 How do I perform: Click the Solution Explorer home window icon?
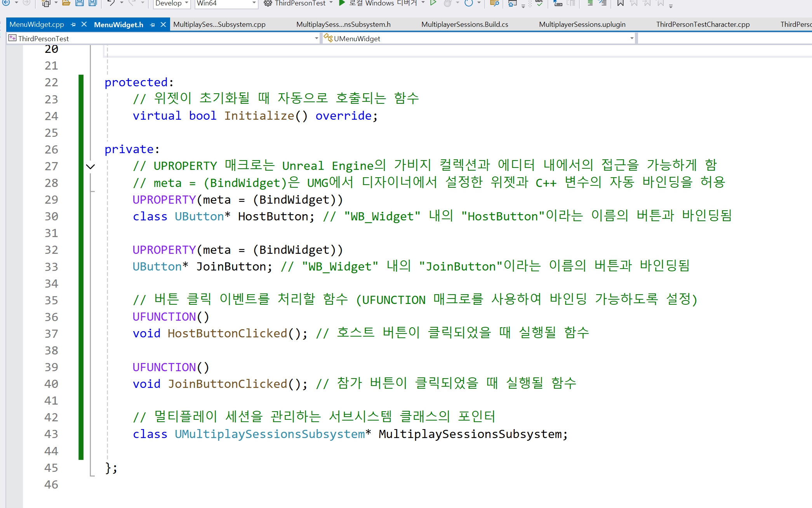pyautogui.click(x=513, y=3)
